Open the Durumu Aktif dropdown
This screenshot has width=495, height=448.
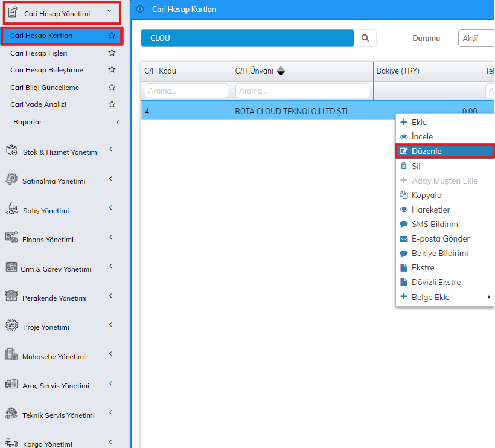click(x=476, y=38)
